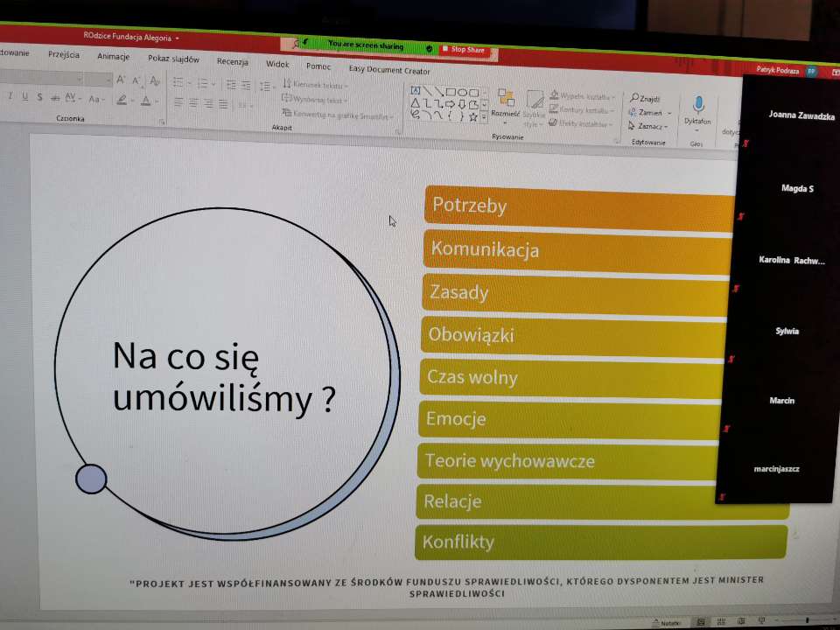Open Kierunek tekstu dropdown

click(315, 85)
